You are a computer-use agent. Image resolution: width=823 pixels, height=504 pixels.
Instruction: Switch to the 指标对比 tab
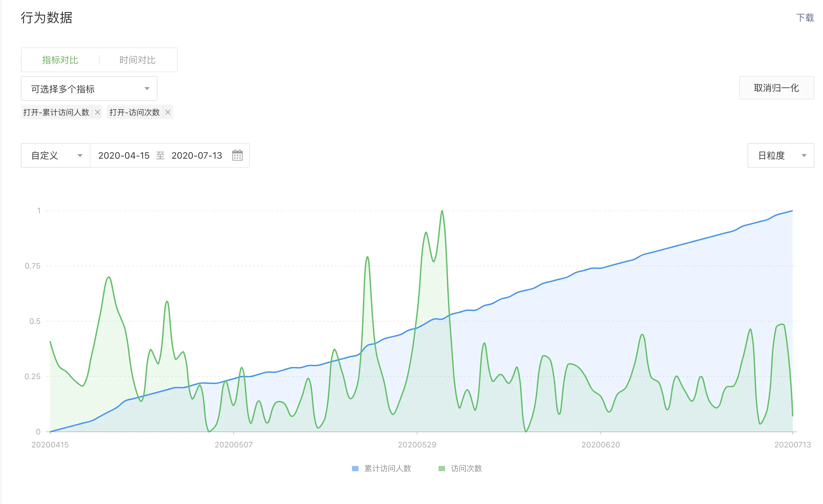pyautogui.click(x=60, y=60)
